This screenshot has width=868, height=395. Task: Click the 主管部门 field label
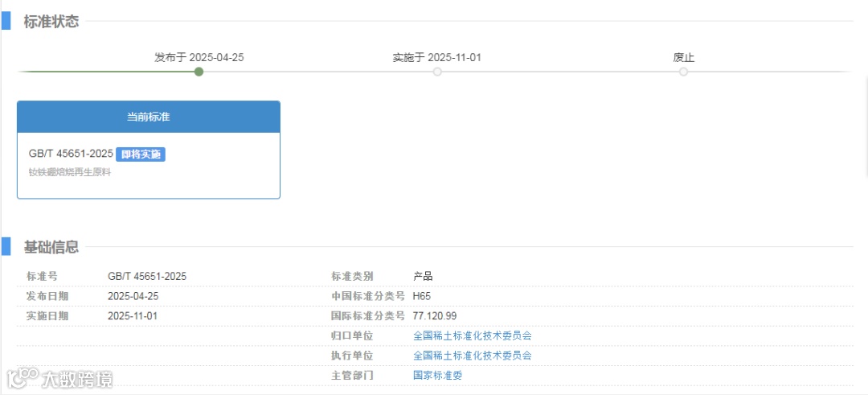pos(352,376)
